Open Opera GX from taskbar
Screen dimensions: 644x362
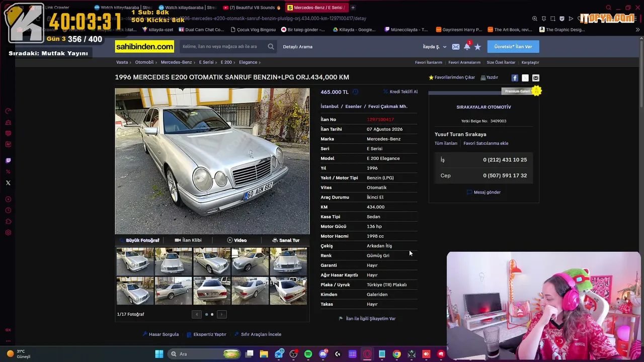367,354
